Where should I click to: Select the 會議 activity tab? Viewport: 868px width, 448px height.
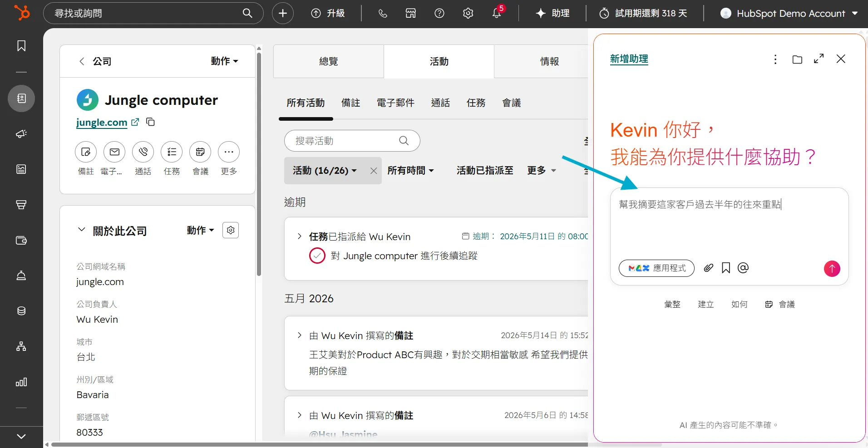click(x=512, y=103)
